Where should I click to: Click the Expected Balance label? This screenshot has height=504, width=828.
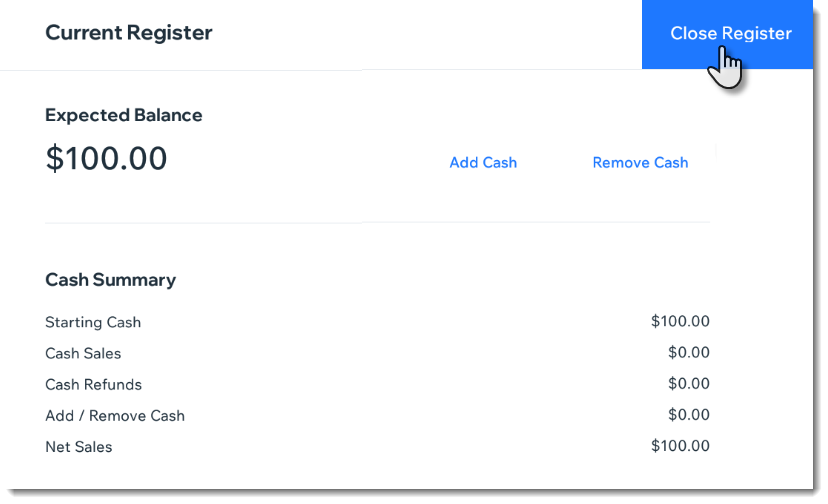[124, 115]
